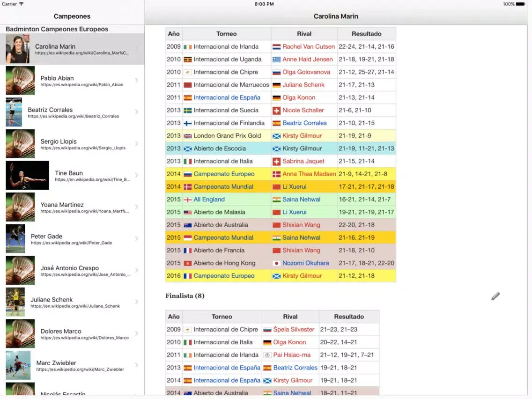532x399 pixels.
Task: Open the Pai Hsiao-ma link
Action: pos(292,355)
